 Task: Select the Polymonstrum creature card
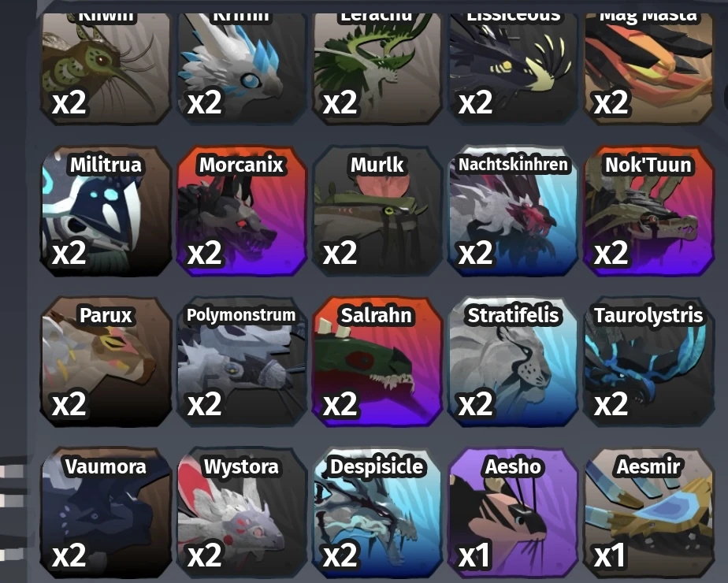coord(241,362)
